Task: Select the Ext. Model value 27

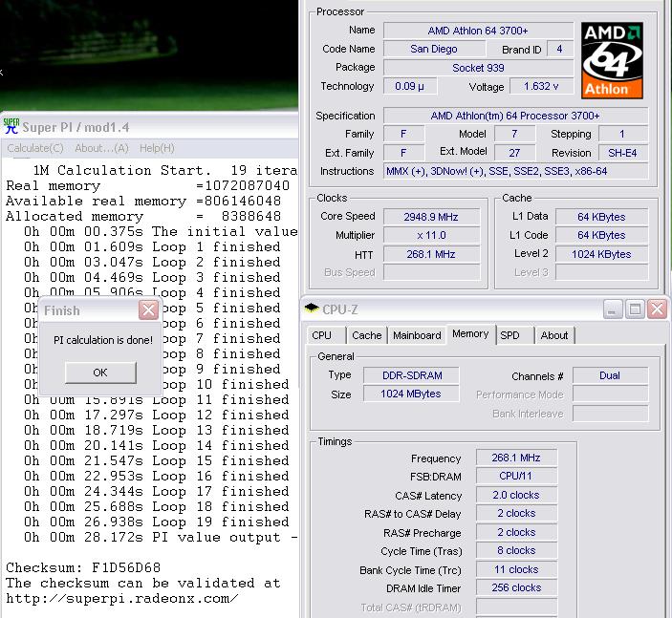Action: click(514, 153)
